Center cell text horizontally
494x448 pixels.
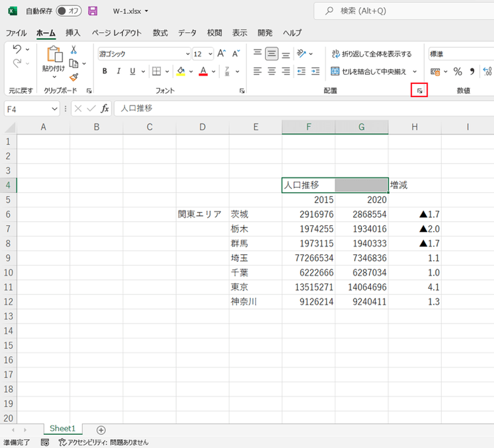[x=272, y=71]
